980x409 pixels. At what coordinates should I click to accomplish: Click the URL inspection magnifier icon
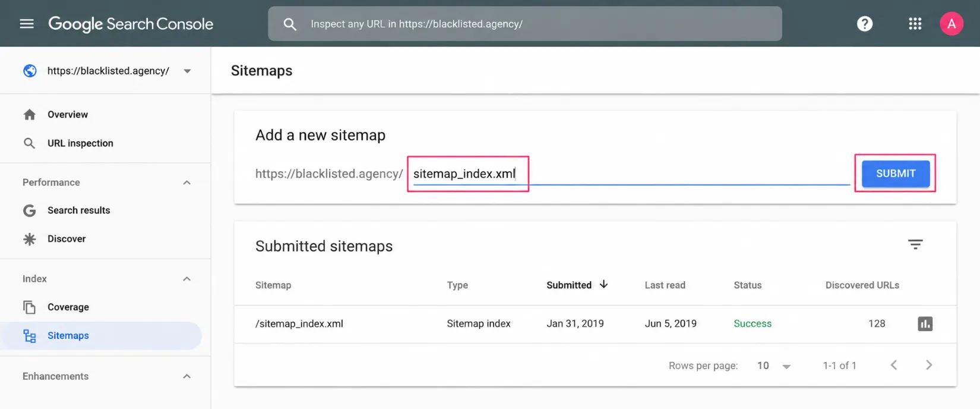coord(29,143)
